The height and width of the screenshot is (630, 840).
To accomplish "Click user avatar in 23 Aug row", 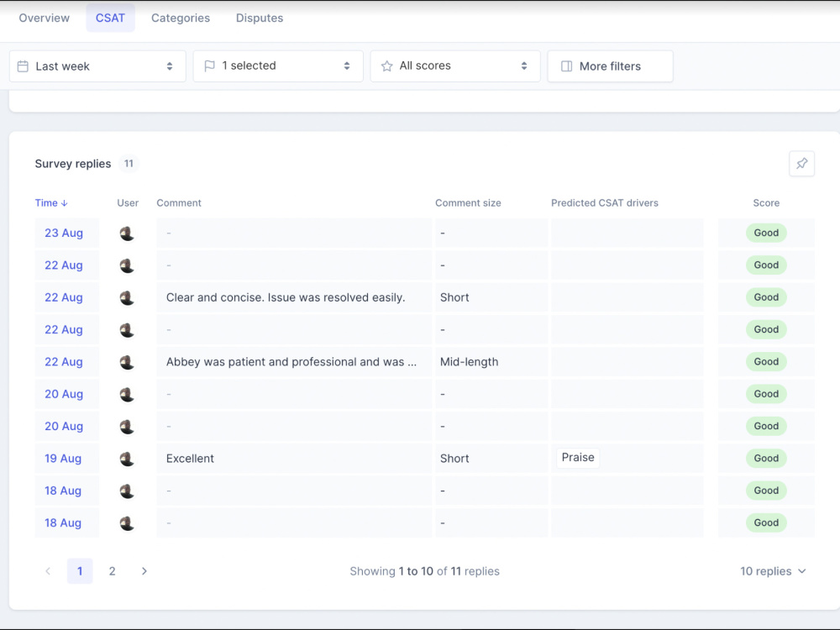I will (x=127, y=234).
